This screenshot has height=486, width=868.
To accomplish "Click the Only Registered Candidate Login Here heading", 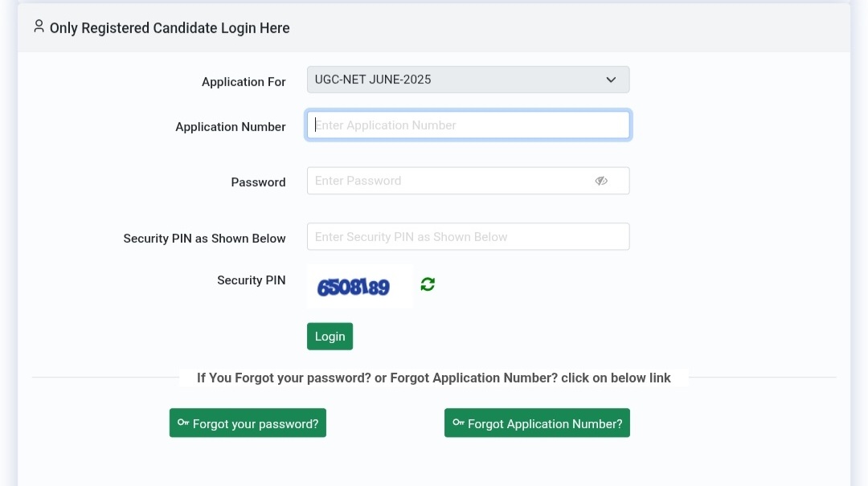I will [170, 28].
